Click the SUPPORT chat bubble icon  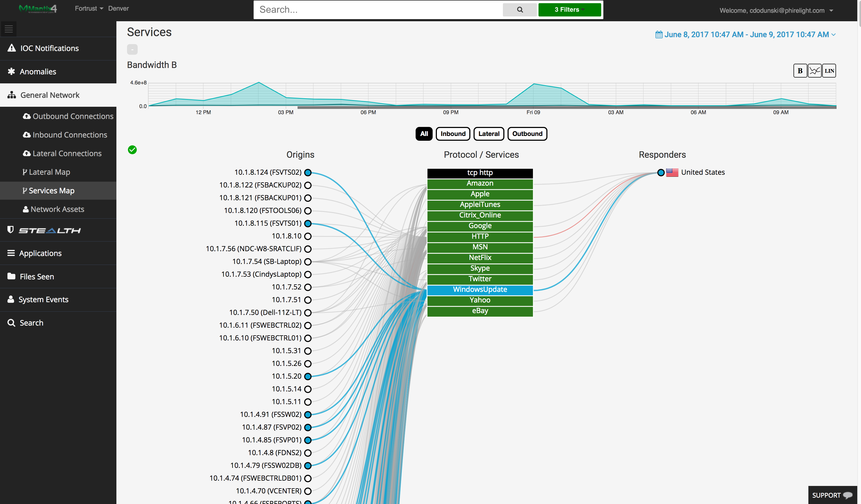(848, 495)
